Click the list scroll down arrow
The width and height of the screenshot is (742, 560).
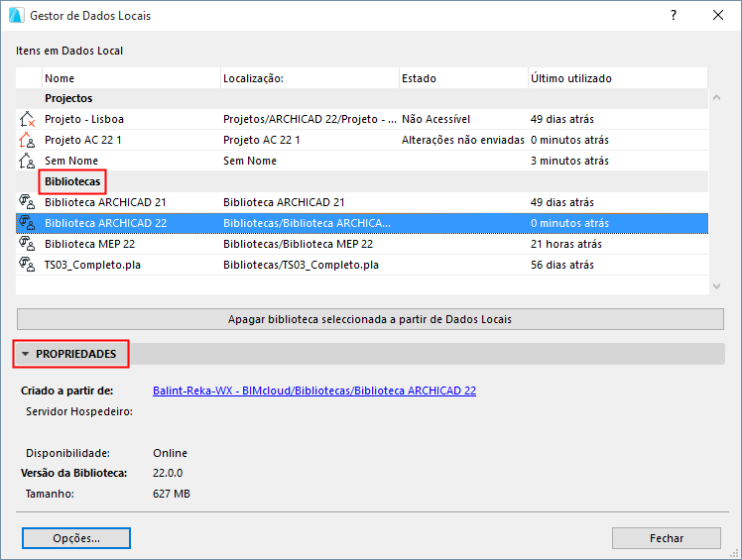716,286
